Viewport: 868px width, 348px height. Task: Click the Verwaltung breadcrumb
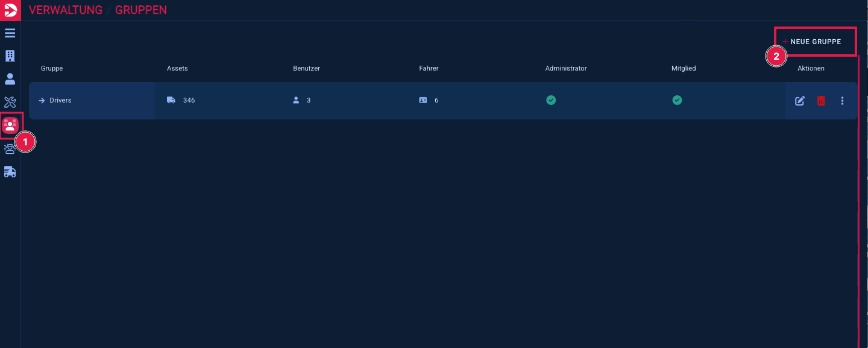click(x=66, y=10)
